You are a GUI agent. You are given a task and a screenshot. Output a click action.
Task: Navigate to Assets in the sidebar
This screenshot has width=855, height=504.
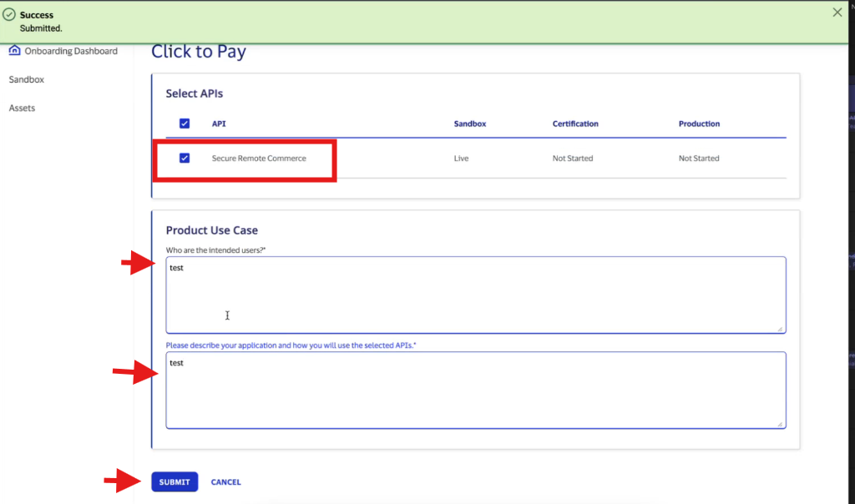(x=23, y=107)
